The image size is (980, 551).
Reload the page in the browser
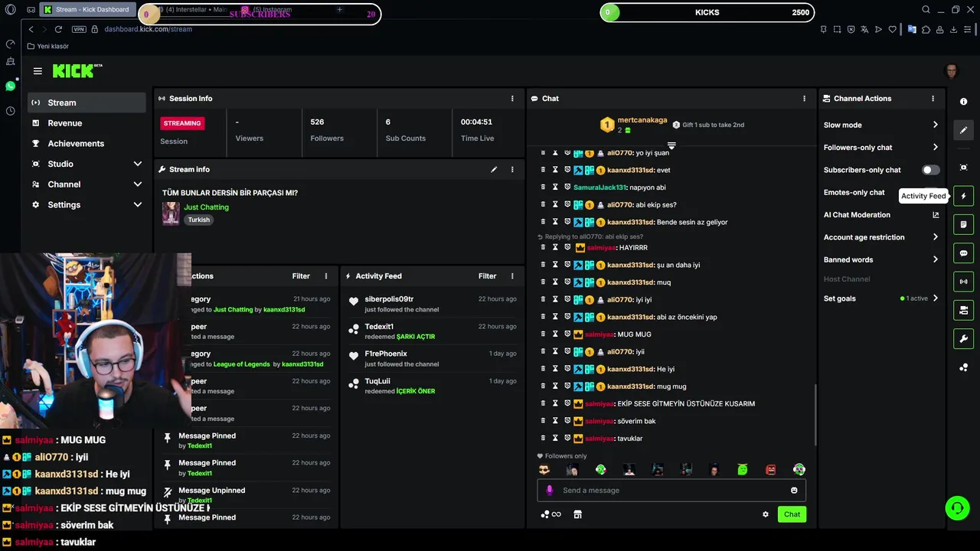coord(58,29)
